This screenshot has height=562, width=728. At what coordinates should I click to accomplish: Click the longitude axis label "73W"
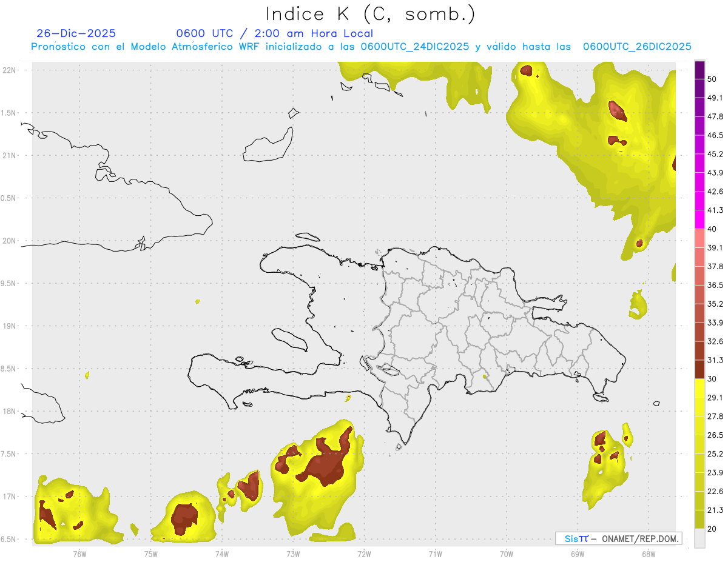coord(293,554)
